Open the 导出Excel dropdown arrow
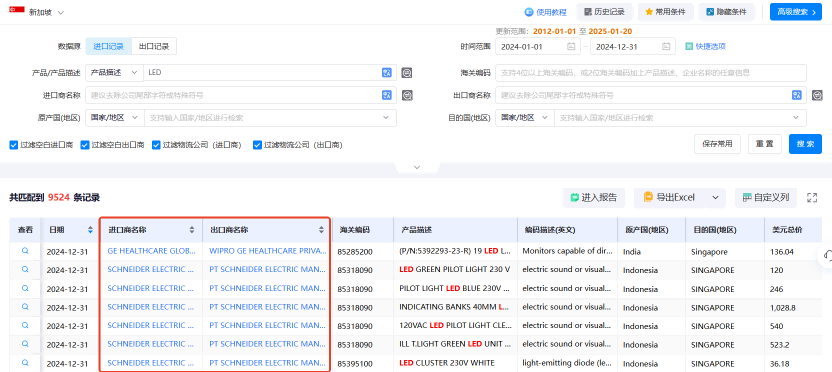Image resolution: width=832 pixels, height=372 pixels. [x=715, y=197]
